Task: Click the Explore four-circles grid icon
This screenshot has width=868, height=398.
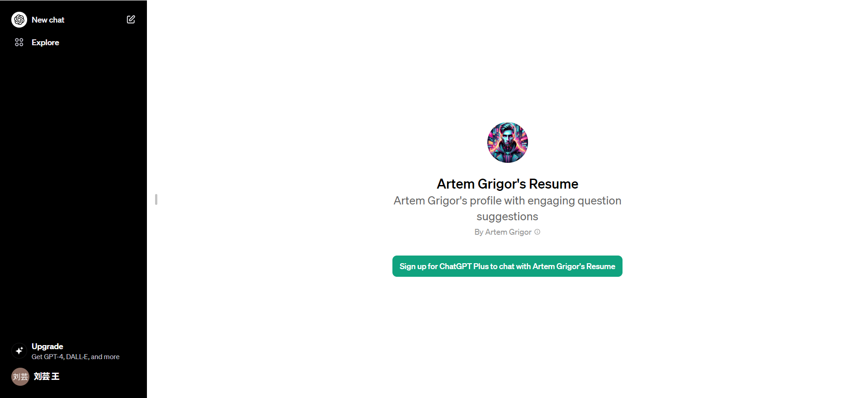Action: click(19, 43)
